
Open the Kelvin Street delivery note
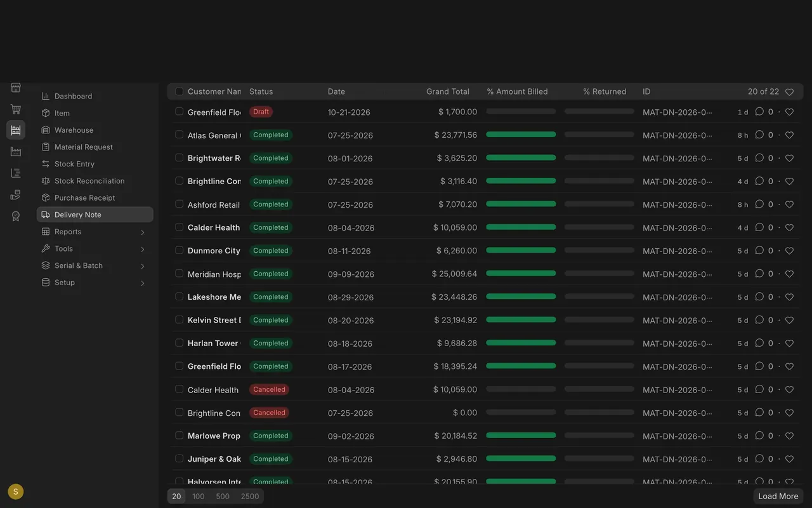[x=214, y=320]
